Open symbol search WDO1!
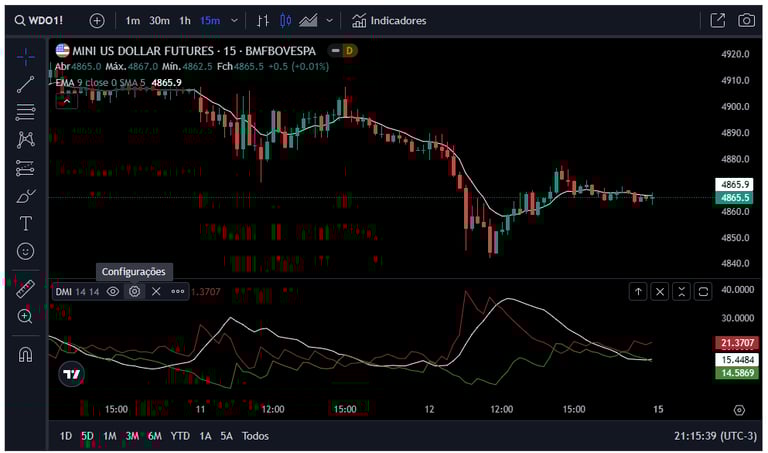Screen dimensions: 768x453 (x=39, y=21)
